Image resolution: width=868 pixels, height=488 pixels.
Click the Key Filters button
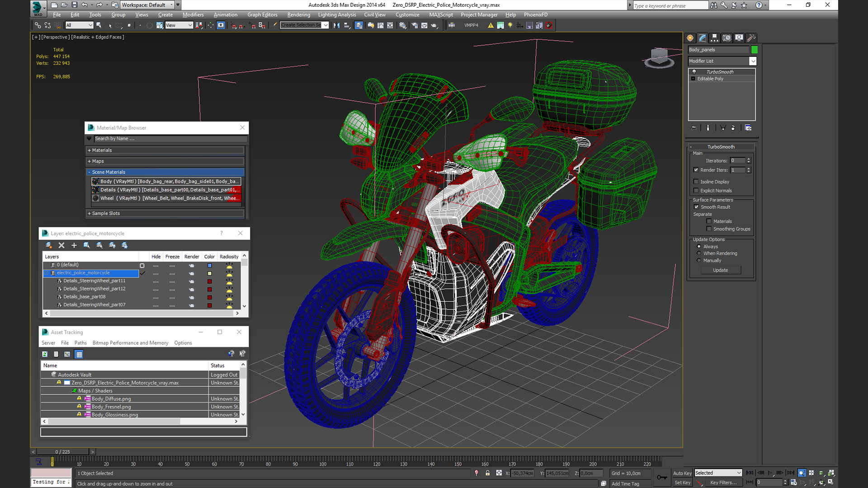[723, 483]
